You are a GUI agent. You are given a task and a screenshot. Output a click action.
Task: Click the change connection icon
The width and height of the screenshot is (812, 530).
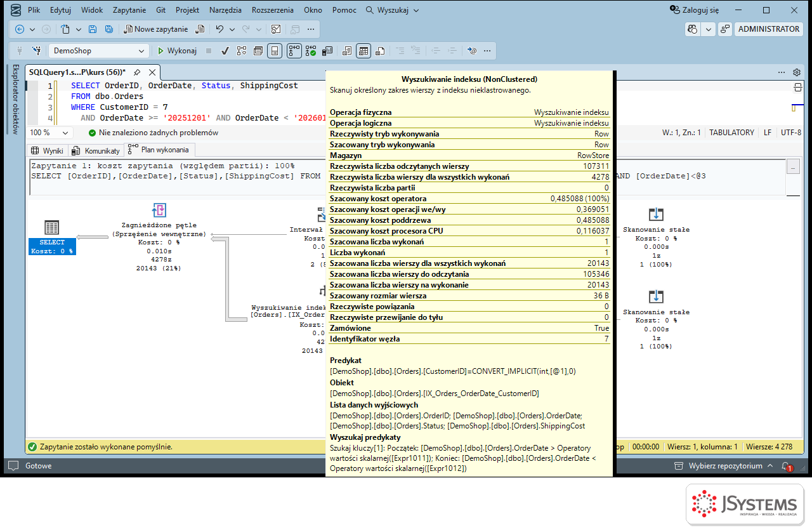point(36,51)
